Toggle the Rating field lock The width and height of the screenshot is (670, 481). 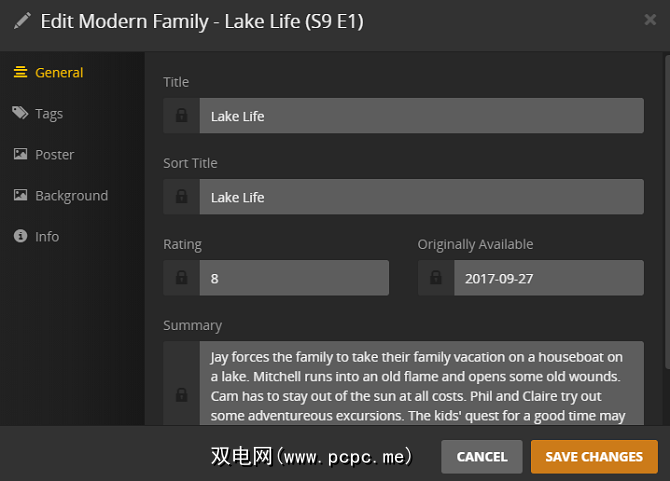[x=181, y=278]
